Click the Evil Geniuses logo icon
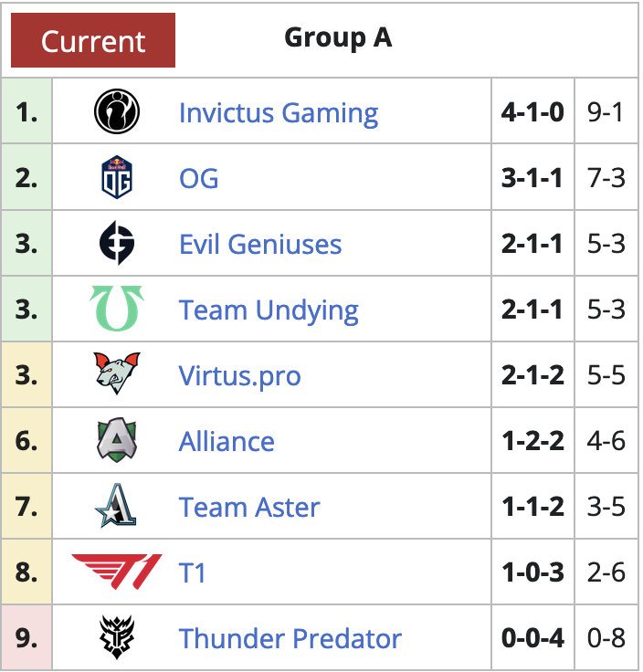The width and height of the screenshot is (643, 672). 117,243
